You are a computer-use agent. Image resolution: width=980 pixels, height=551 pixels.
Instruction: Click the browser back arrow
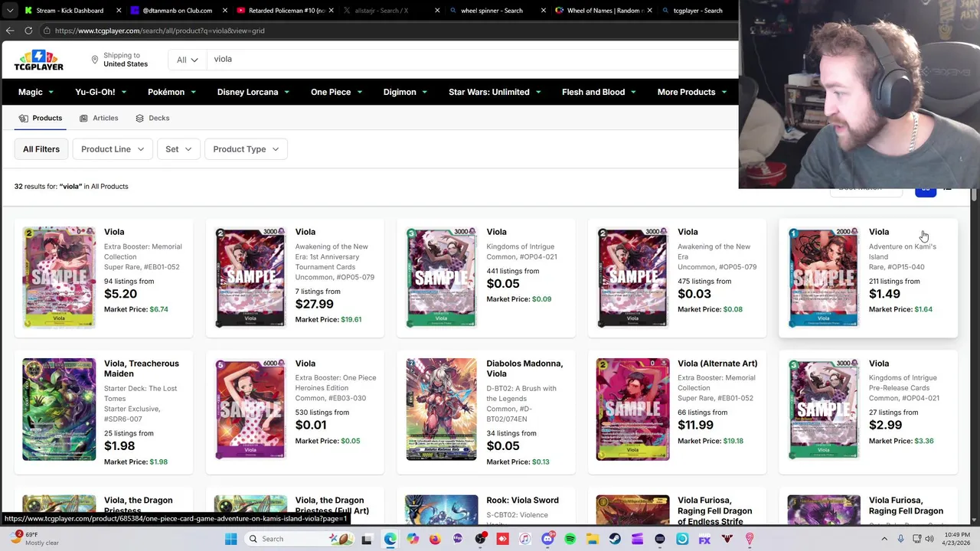pos(10,31)
